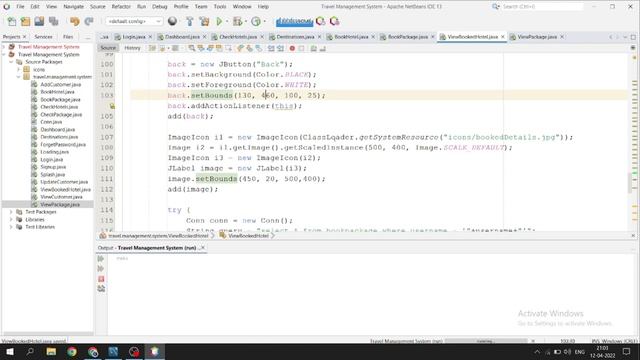Click the Redo arrow icon

89,21
